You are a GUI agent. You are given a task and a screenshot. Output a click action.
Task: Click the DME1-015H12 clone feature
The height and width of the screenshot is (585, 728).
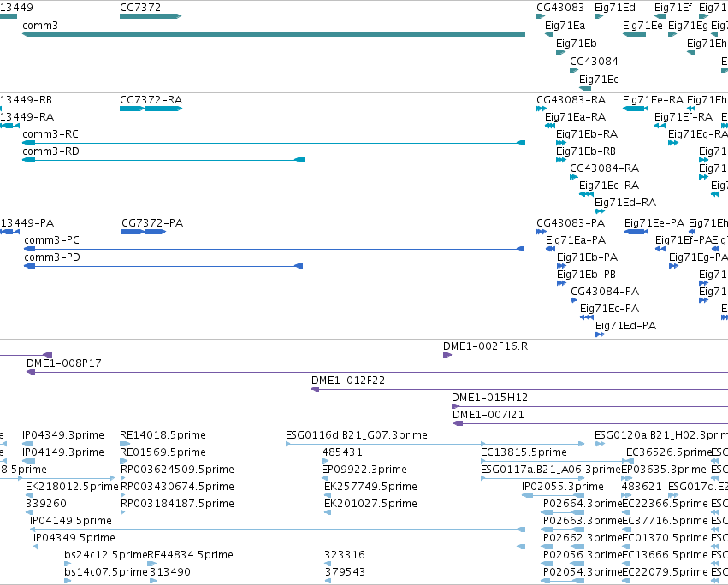[589, 407]
